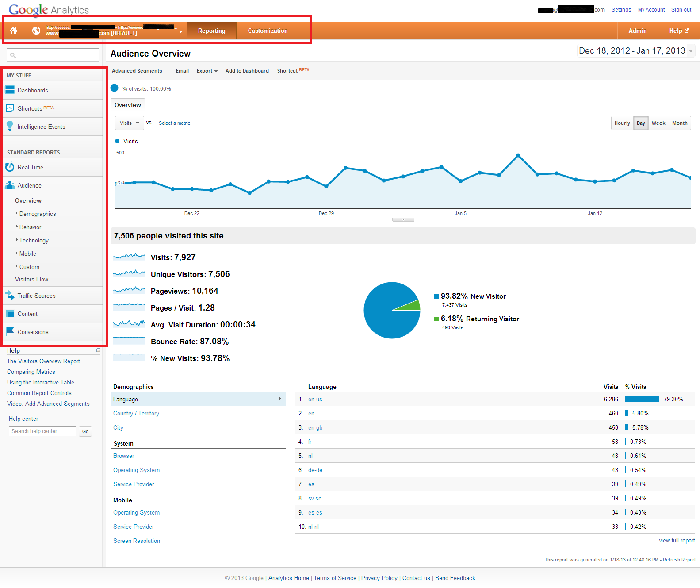The image size is (700, 588).
Task: Click the en-us percentage bar
Action: (x=642, y=399)
